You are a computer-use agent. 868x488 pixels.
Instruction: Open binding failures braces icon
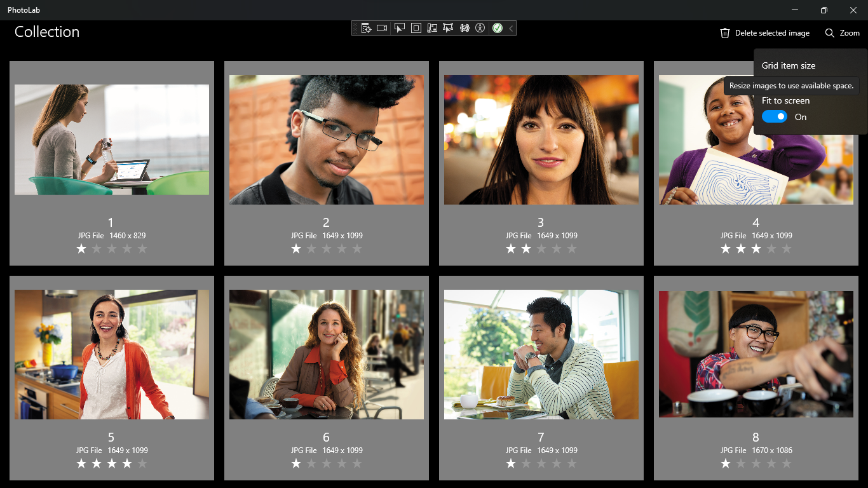(465, 28)
